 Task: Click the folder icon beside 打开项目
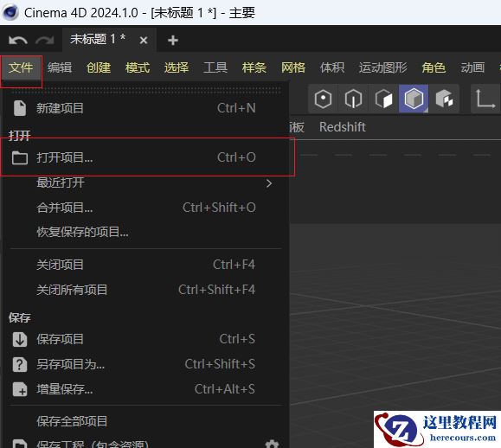click(20, 157)
